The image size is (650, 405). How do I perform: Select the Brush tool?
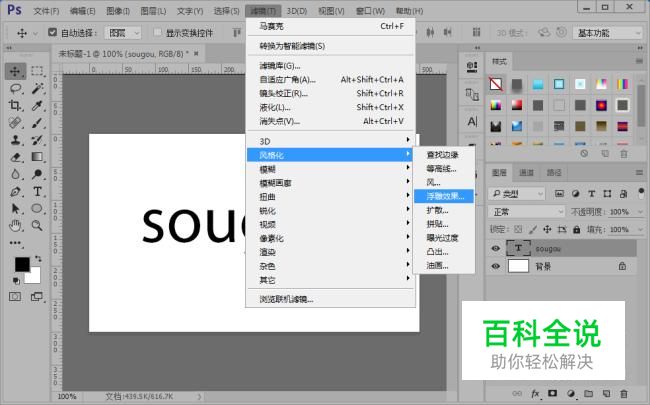(x=37, y=123)
